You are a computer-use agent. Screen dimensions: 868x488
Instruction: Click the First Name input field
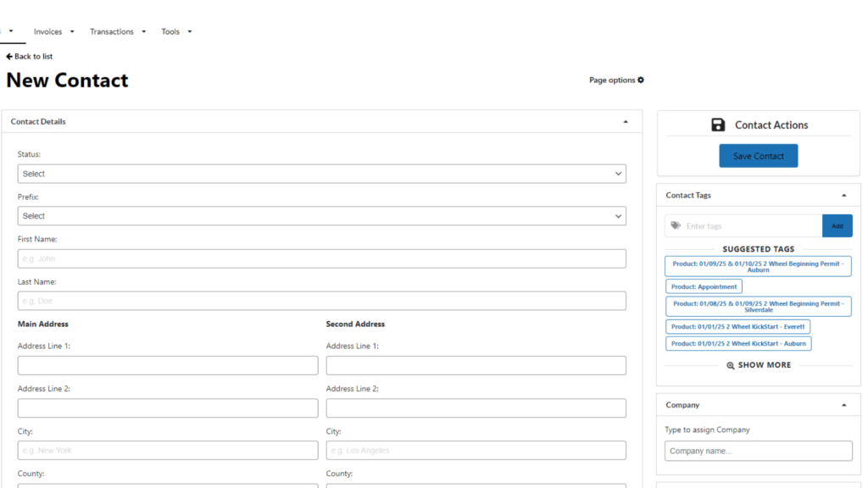pos(321,258)
